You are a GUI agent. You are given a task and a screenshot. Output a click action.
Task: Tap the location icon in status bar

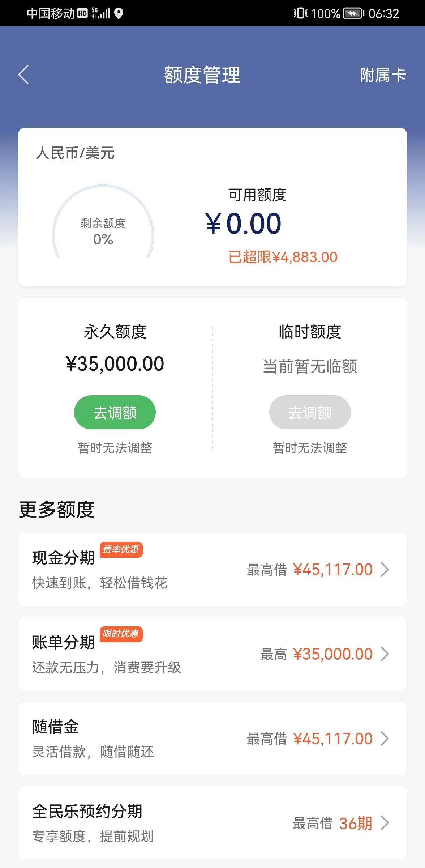[119, 13]
